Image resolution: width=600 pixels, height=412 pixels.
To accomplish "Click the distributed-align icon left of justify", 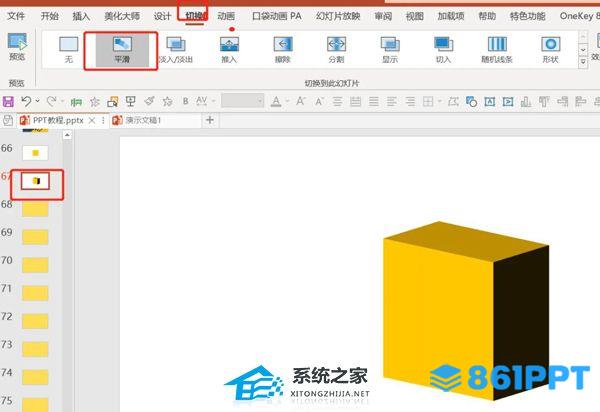I will click(x=355, y=101).
